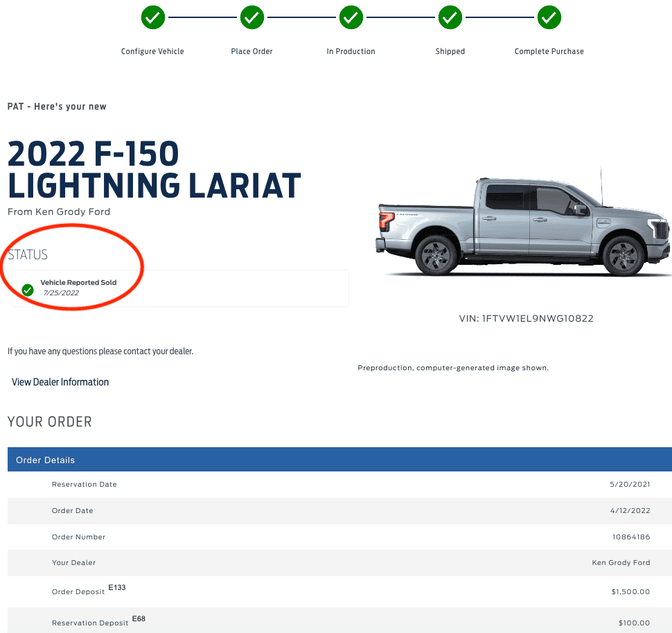The width and height of the screenshot is (672, 633).
Task: Click the Shipped step label
Action: point(450,51)
